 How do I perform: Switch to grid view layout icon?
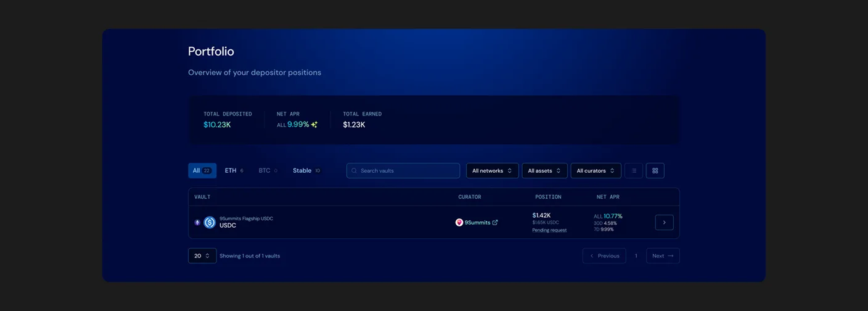pos(655,171)
